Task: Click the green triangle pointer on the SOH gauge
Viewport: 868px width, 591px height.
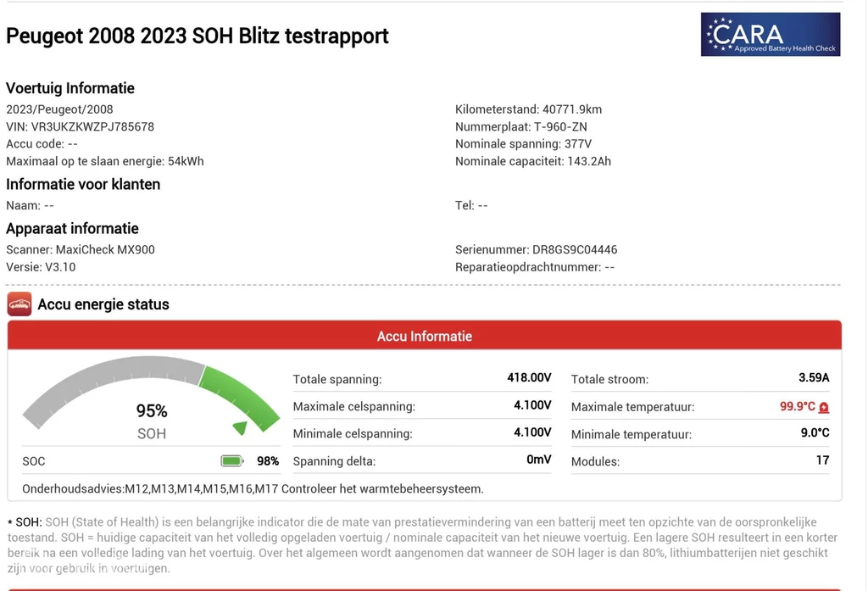Action: [240, 427]
